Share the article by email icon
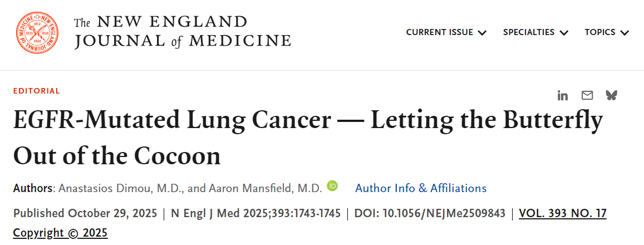Viewport: 644px width, 245px height. point(587,95)
